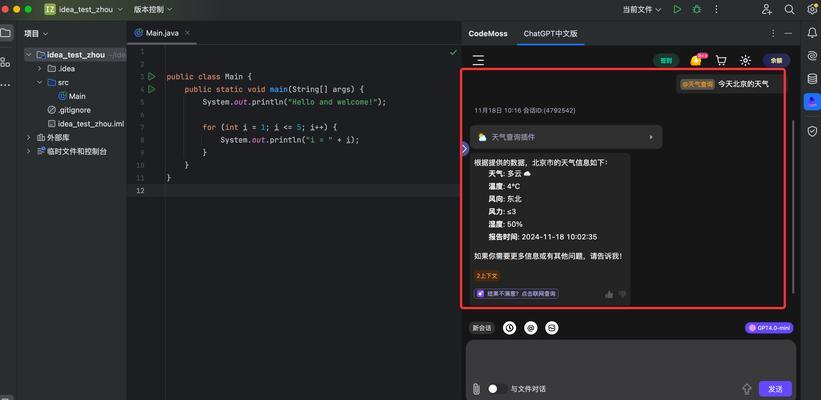Give thumbs up to the weather reply

pyautogui.click(x=608, y=294)
